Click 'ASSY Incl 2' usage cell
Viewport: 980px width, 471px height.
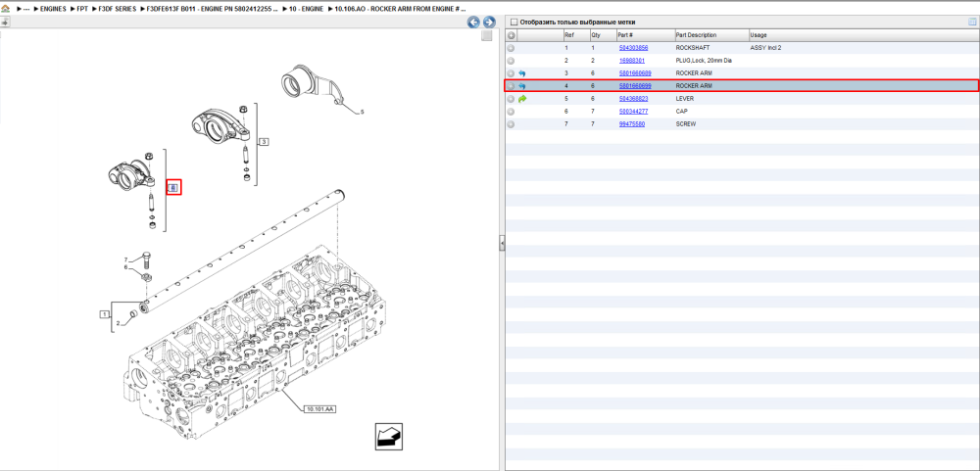[x=765, y=48]
